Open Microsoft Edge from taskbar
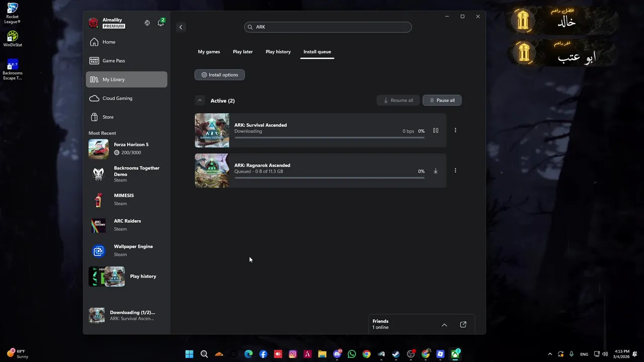Image resolution: width=644 pixels, height=362 pixels. tap(249, 354)
